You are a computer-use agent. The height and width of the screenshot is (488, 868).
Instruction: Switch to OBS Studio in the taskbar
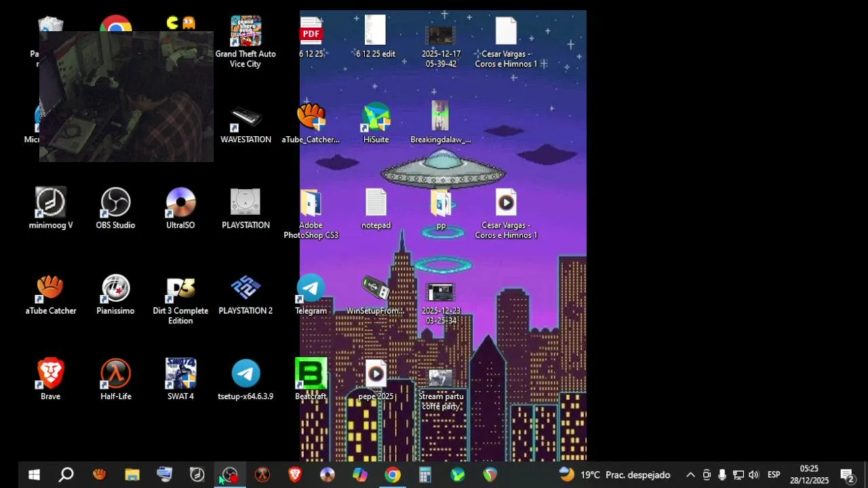229,475
